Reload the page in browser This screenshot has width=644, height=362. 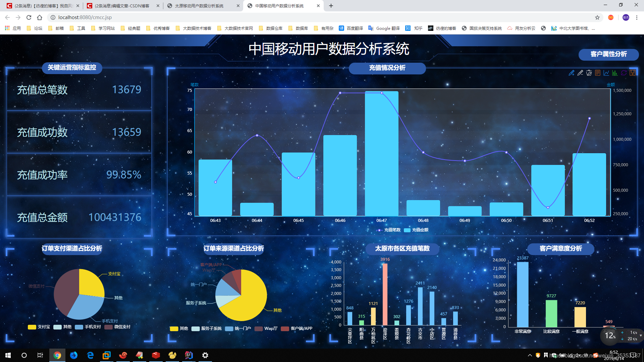pos(29,17)
